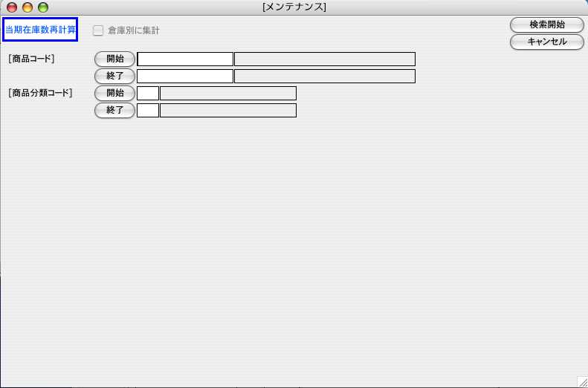Screen dimensions: 588x388
Task: Click gray name field beside 商品コード start input
Action: point(324,59)
